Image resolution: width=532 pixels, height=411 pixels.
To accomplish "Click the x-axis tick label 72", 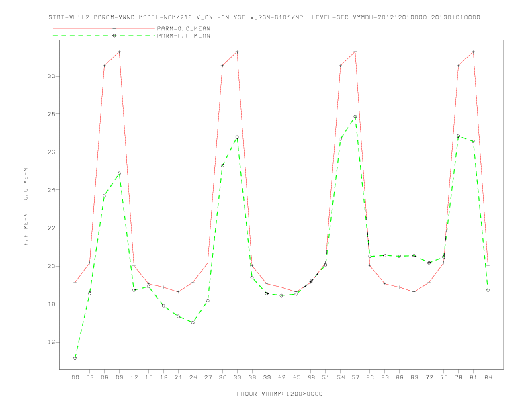I will click(429, 377).
